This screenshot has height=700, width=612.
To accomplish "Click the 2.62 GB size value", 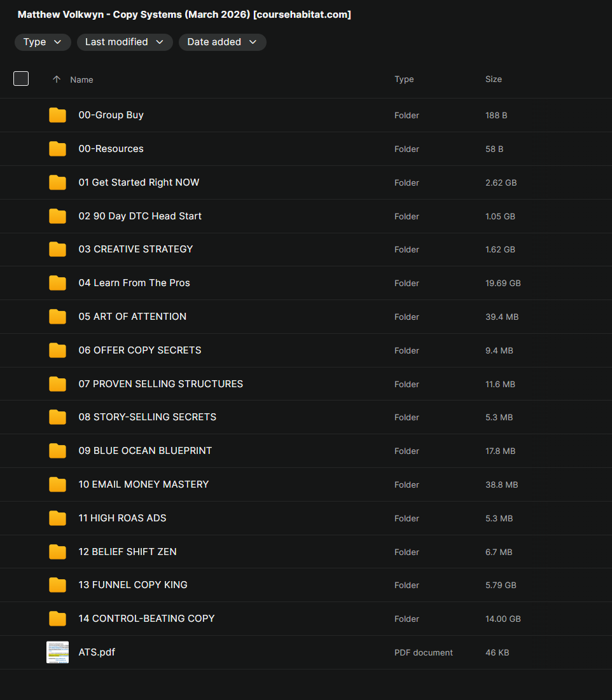I will (x=501, y=182).
